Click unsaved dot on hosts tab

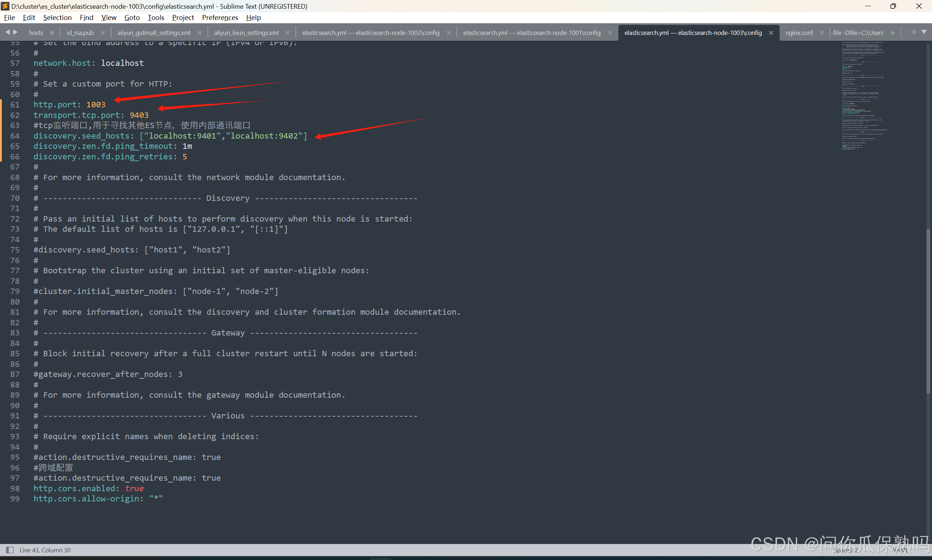52,33
